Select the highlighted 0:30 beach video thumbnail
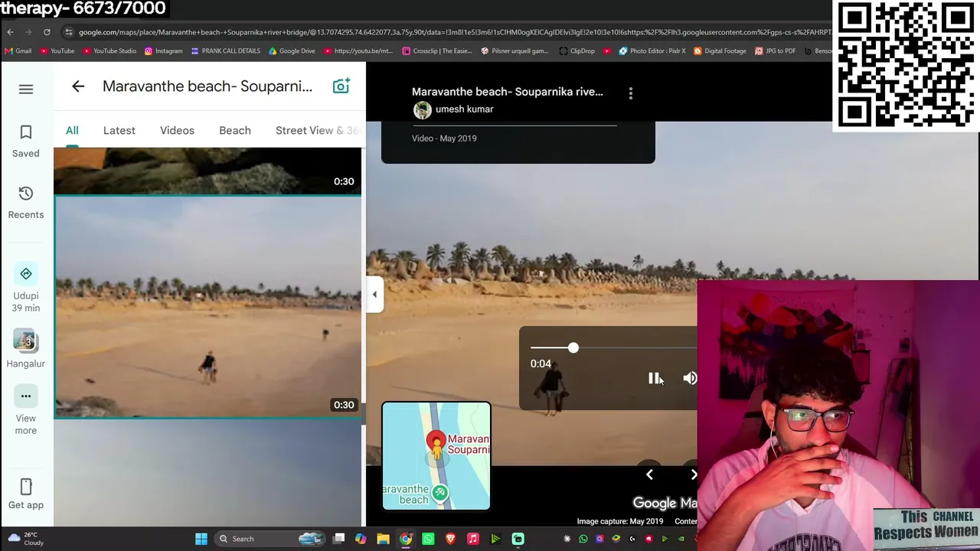Screen dimensions: 980x551 coord(207,307)
